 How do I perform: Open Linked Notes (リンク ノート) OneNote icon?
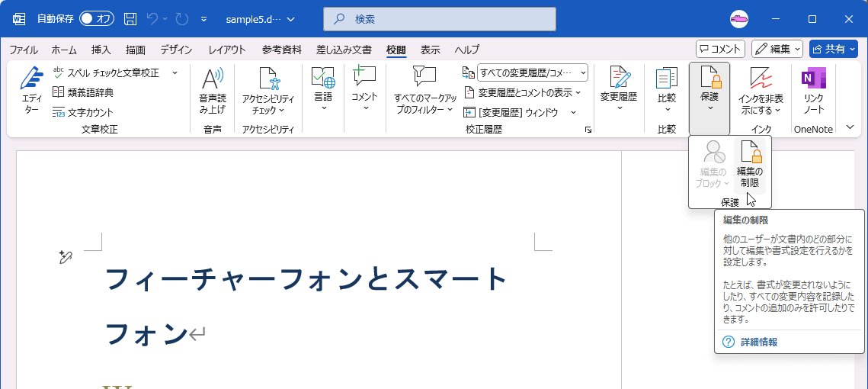point(813,78)
